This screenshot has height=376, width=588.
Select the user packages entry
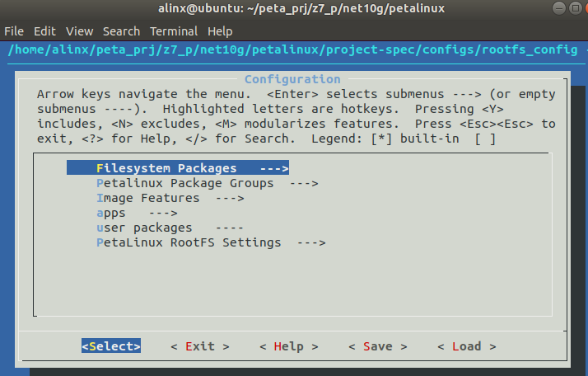[170, 228]
